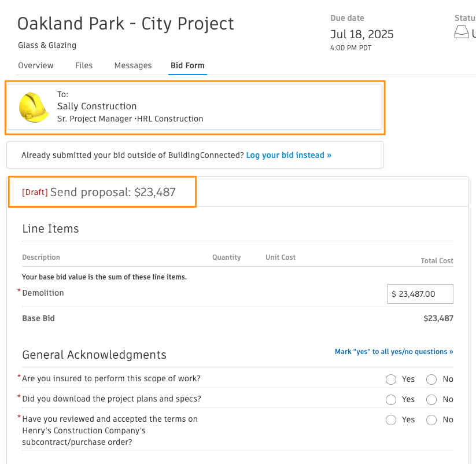Choose Yes for insured to perform scope
This screenshot has height=464, width=476.
tap(391, 380)
